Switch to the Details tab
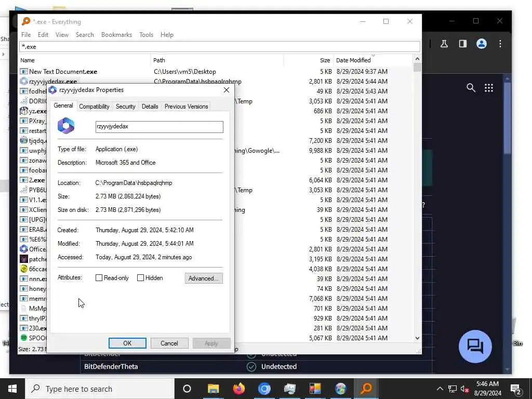This screenshot has width=532, height=399. [x=150, y=107]
